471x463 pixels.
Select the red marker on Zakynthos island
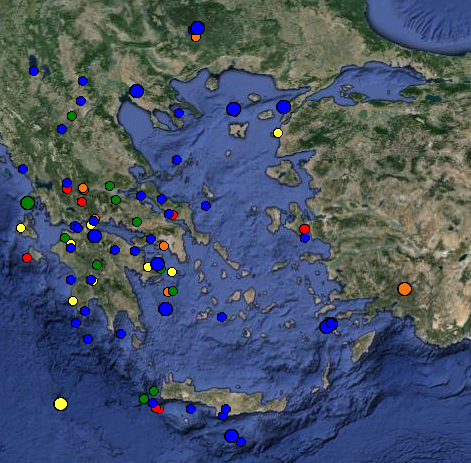(27, 258)
